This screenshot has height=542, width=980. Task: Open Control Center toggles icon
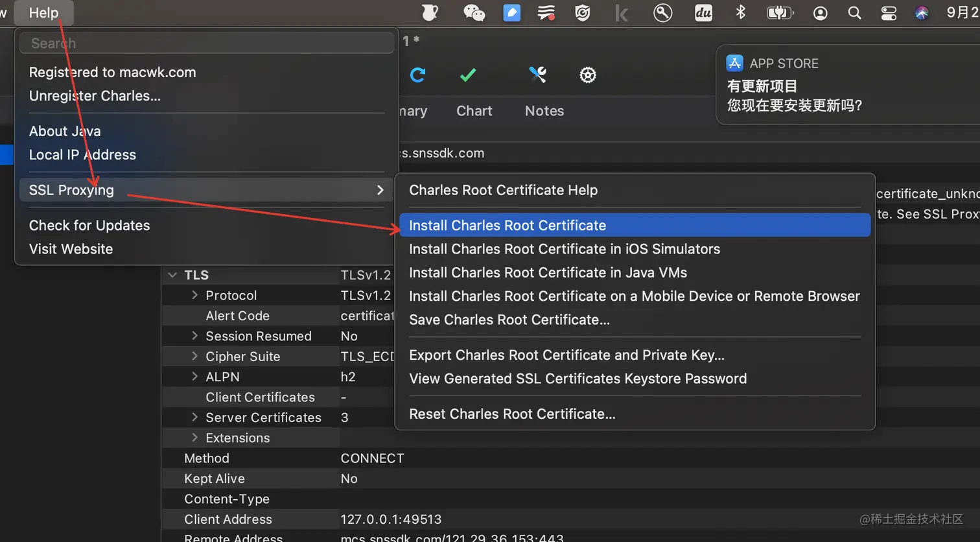[x=889, y=13]
